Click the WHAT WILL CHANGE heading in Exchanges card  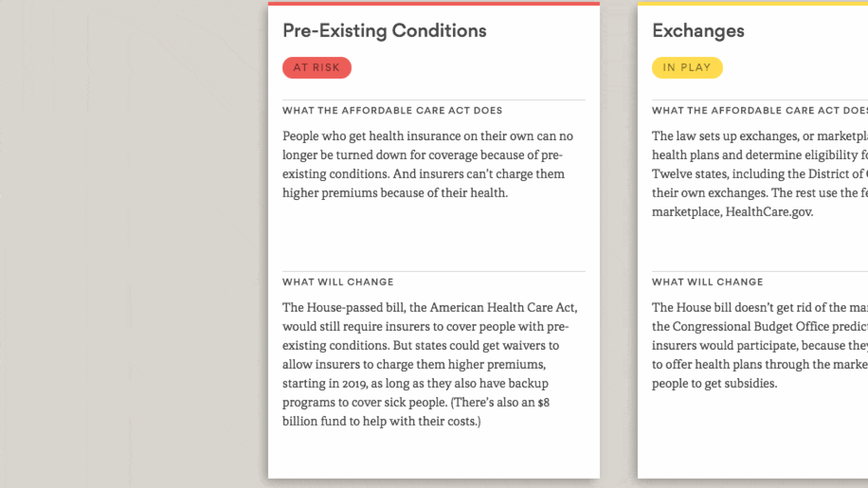(708, 282)
